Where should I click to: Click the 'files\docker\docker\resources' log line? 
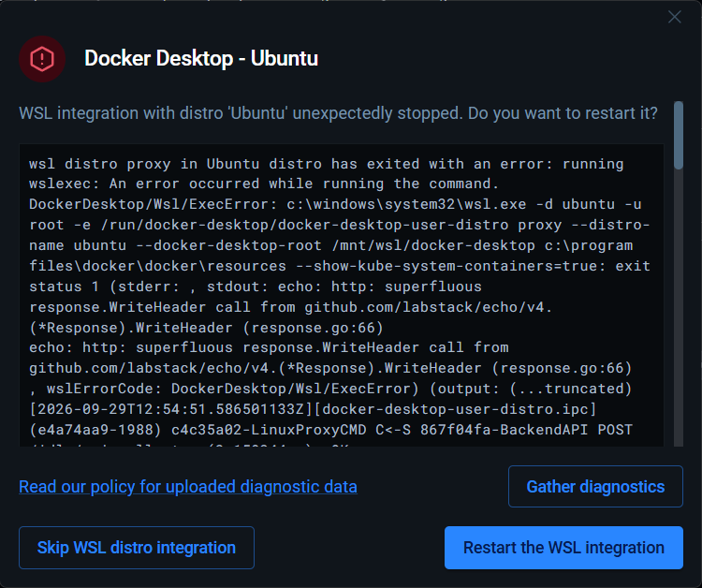(340, 266)
